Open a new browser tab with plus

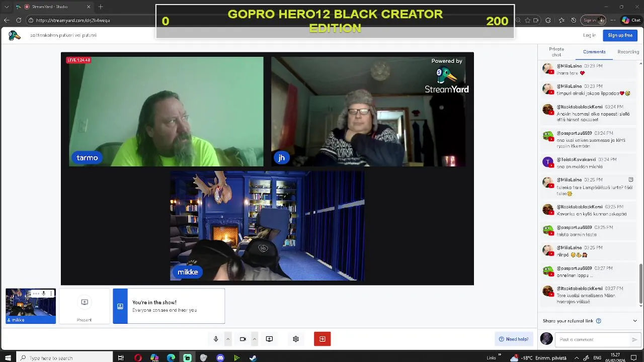pos(101,7)
